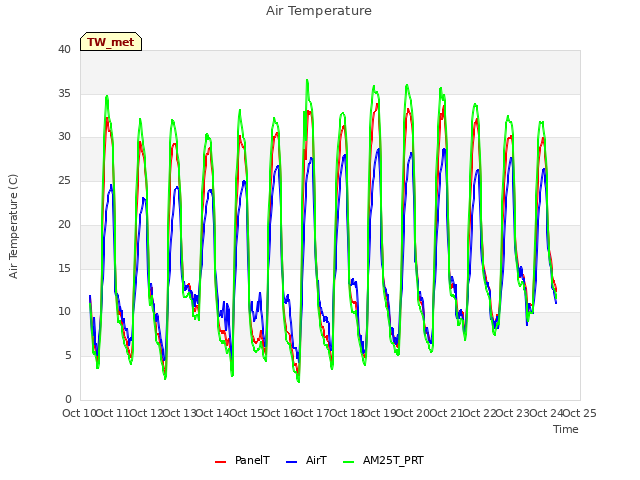Click the blue AirT legend color marker
This screenshot has height=480, width=640.
point(291,462)
